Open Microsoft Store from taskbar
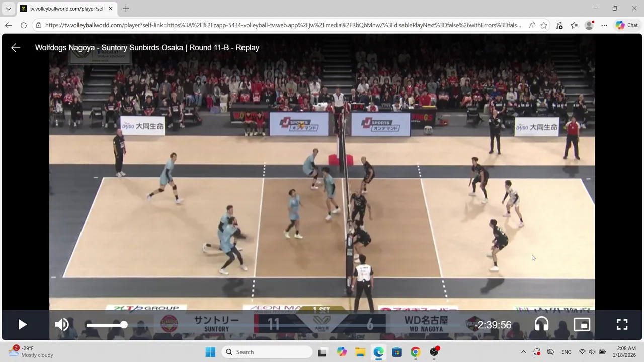 click(x=397, y=352)
